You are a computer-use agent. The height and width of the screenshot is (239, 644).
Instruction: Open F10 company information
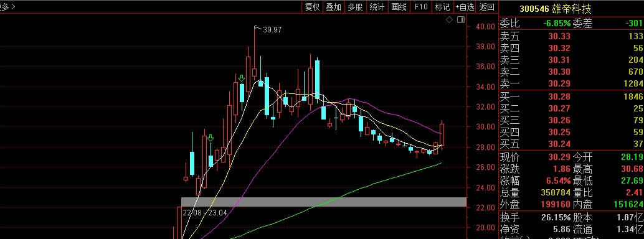pyautogui.click(x=421, y=7)
